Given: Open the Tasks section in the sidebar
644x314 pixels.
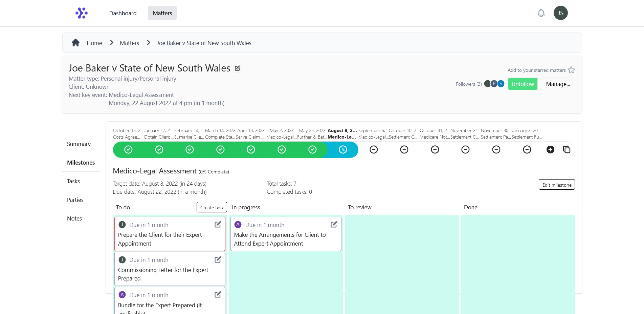Looking at the screenshot, I should point(73,181).
